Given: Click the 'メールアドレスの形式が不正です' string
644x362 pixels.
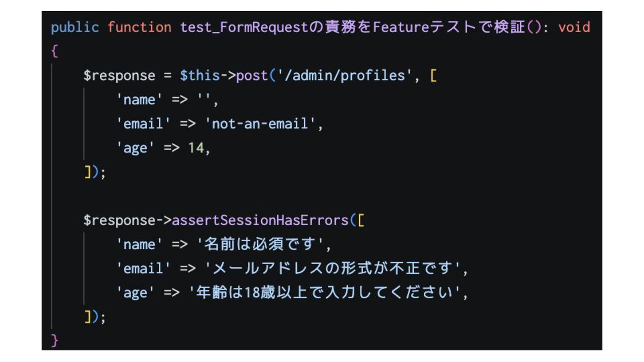Looking at the screenshot, I should tap(332, 269).
